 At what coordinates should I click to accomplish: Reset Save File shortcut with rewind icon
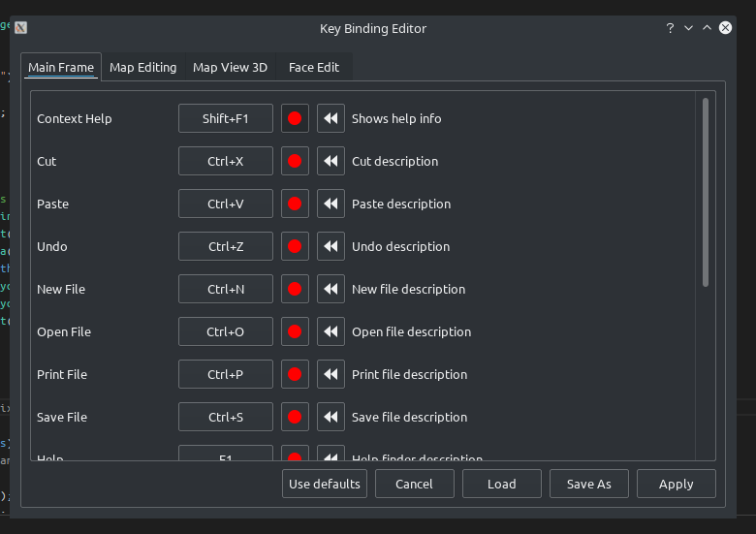tap(331, 417)
